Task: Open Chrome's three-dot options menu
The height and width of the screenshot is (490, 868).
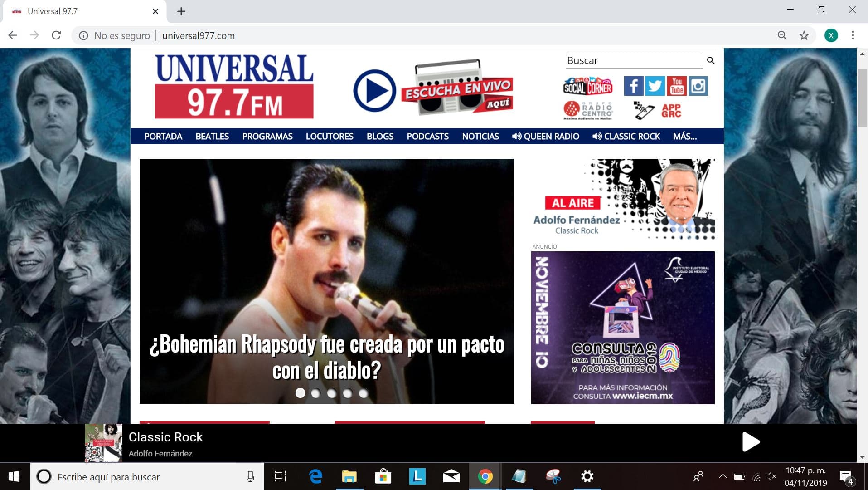Action: coord(853,35)
